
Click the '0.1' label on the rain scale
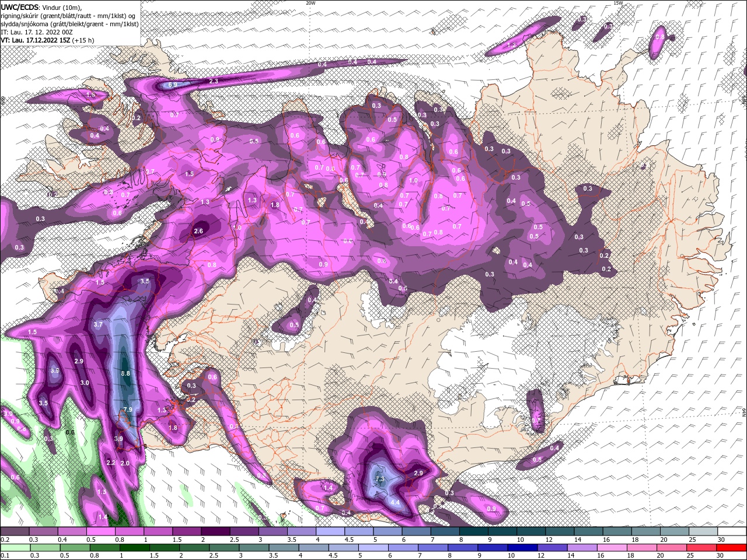[5, 555]
